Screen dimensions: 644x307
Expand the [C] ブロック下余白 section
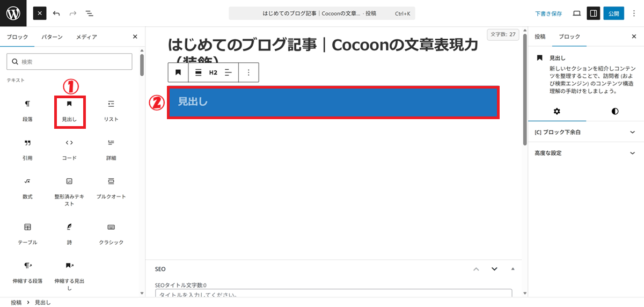(x=586, y=132)
